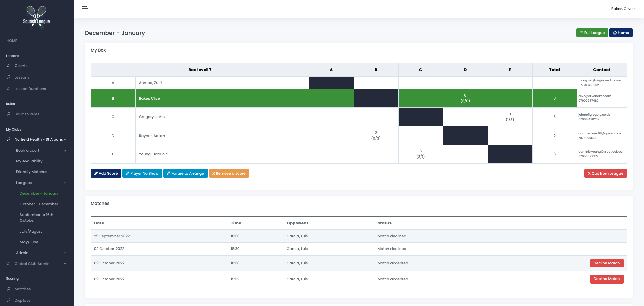
Task: Click the 25 September 2022 match row date
Action: (112, 236)
